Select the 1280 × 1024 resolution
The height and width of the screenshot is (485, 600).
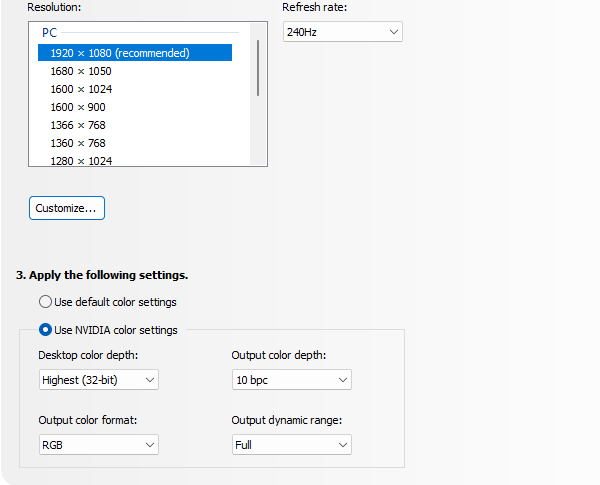tap(81, 160)
